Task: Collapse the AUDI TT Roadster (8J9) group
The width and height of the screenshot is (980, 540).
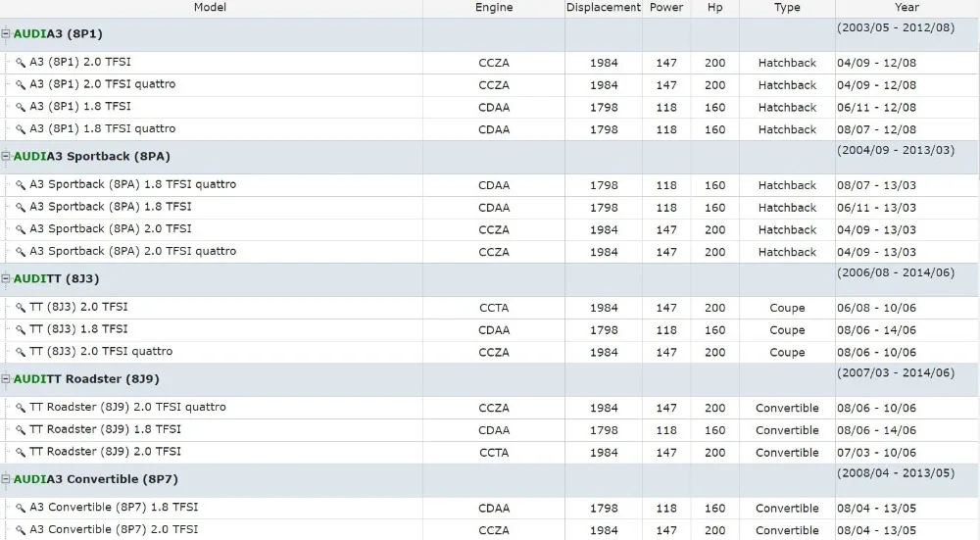Action: 6,378
